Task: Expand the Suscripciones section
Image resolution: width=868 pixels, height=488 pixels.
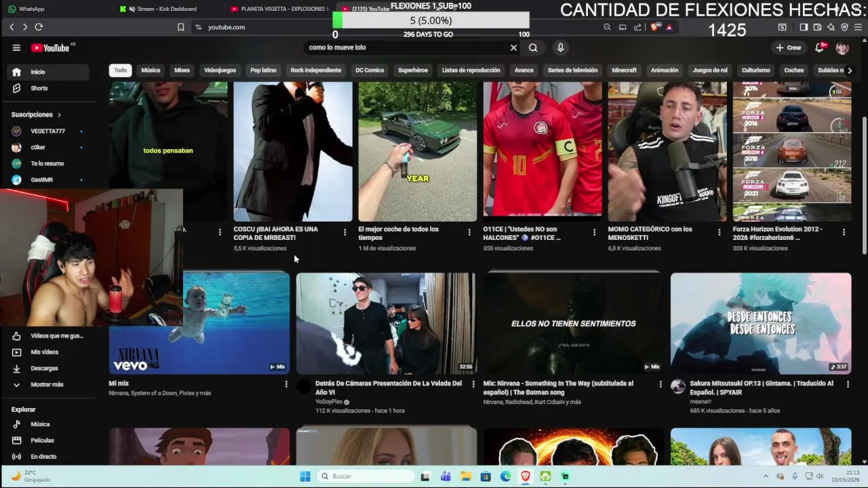Action: tap(36, 115)
